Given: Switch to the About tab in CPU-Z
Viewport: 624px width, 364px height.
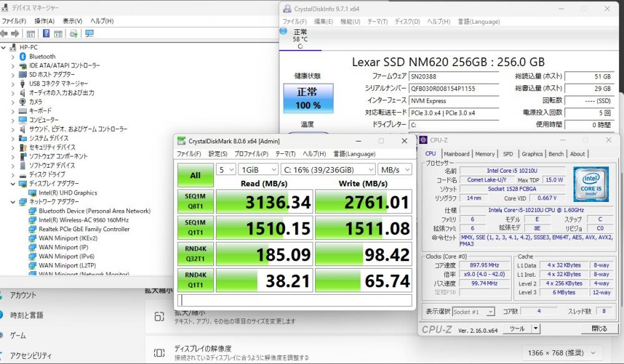Looking at the screenshot, I should click(577, 154).
